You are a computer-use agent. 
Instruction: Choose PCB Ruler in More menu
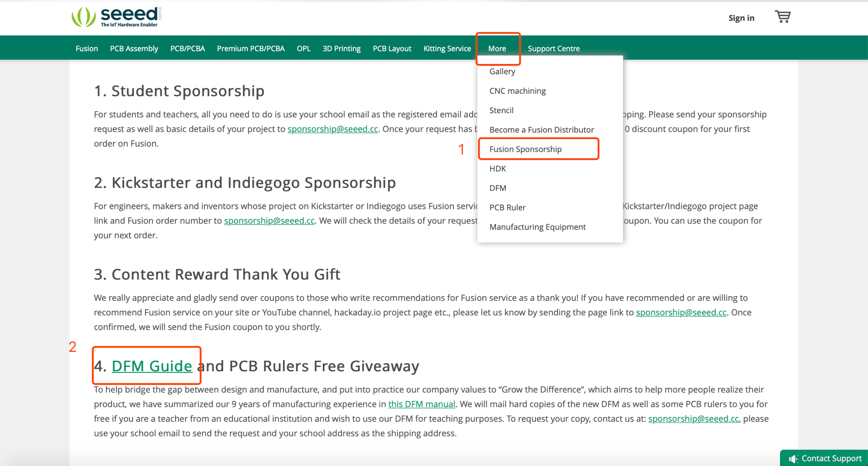click(507, 207)
